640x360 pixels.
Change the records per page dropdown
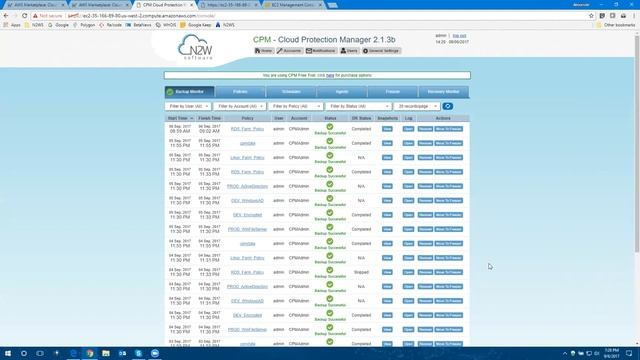(417, 106)
